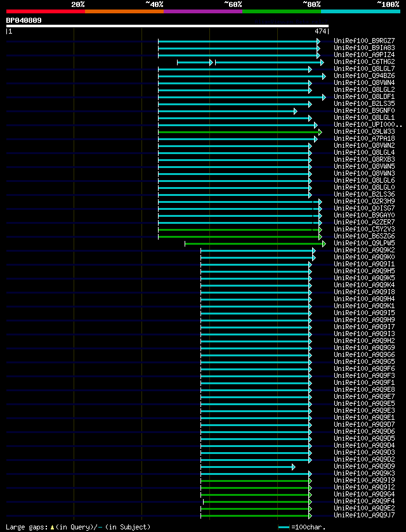The height and width of the screenshot is (532, 406).
Task: Click the UniRef100_Q9LPW5 label
Action: click(364, 243)
